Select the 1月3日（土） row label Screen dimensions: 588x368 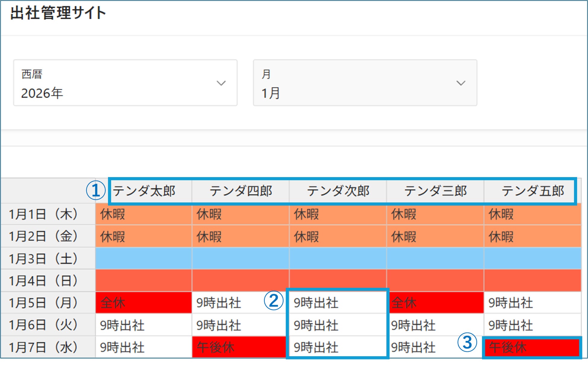coord(43,259)
